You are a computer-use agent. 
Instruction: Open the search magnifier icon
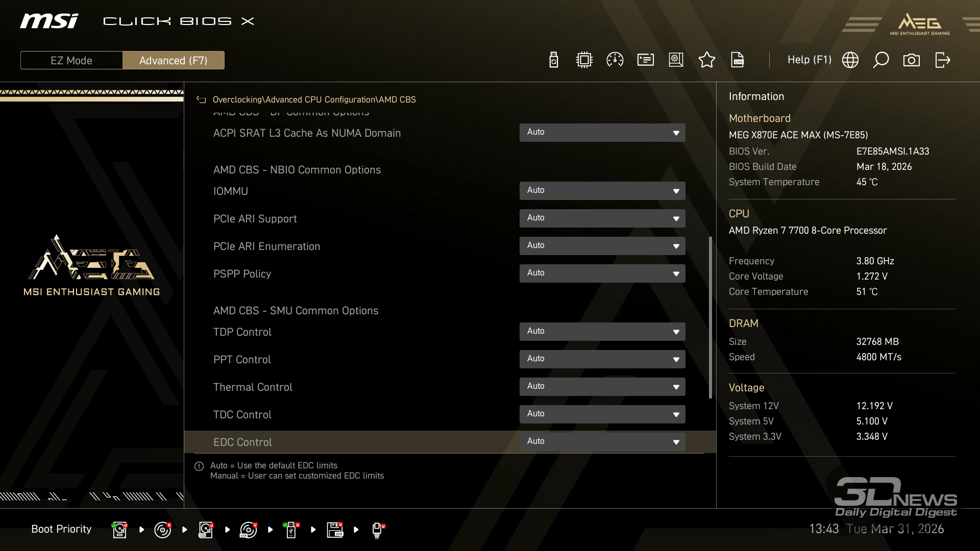point(880,60)
